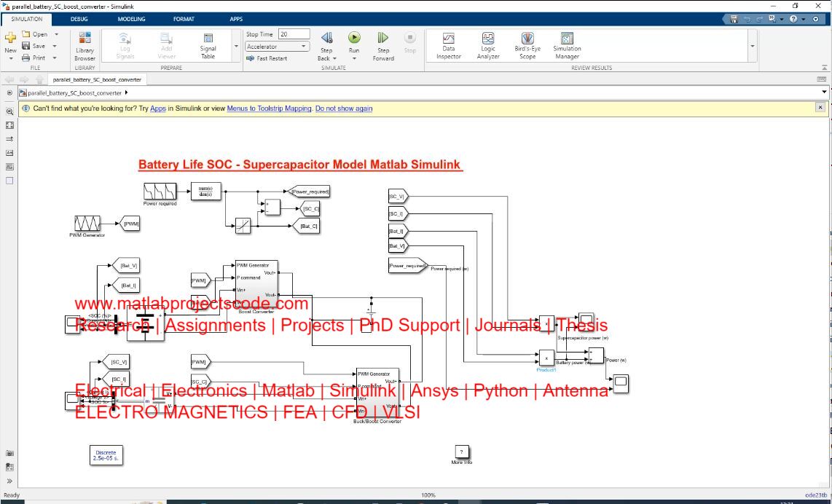The image size is (832, 504).
Task: Click the Print icon in the File group
Action: point(26,58)
